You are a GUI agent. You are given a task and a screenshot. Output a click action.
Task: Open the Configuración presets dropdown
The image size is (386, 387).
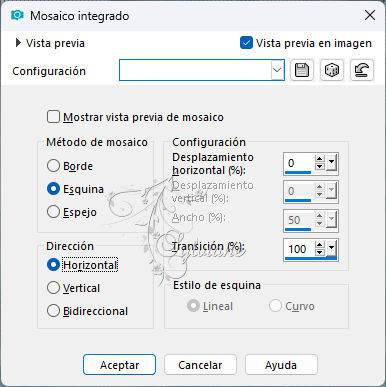point(277,70)
